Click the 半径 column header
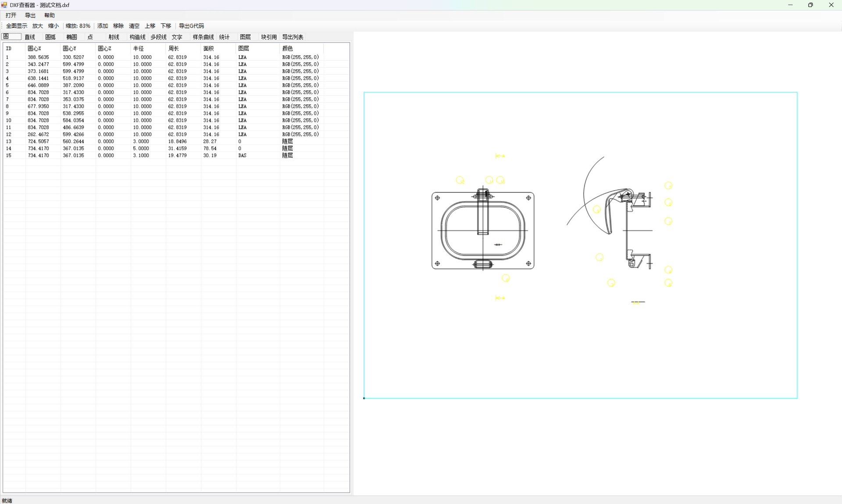842x504 pixels. pyautogui.click(x=139, y=49)
